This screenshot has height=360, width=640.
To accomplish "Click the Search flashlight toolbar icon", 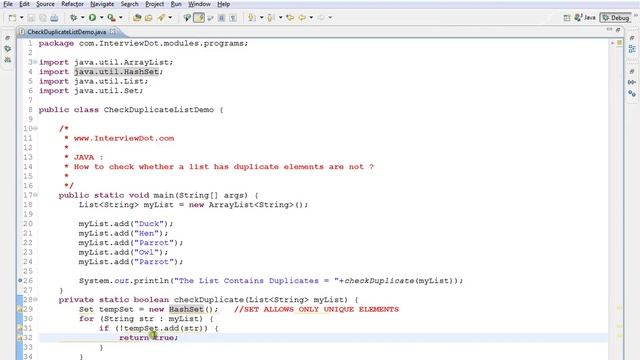I will click(x=161, y=18).
